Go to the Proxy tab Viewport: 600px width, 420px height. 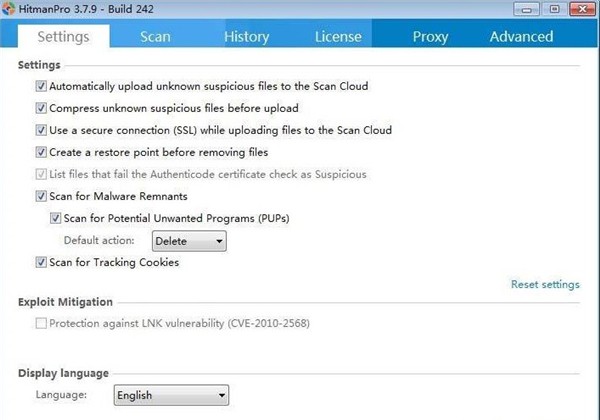pyautogui.click(x=430, y=37)
